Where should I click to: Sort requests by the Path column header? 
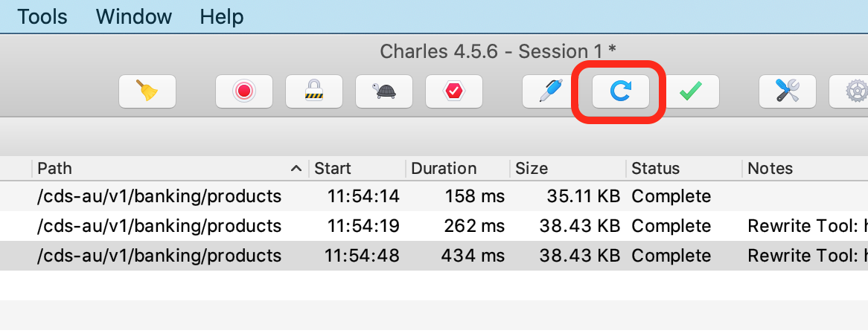(164, 169)
